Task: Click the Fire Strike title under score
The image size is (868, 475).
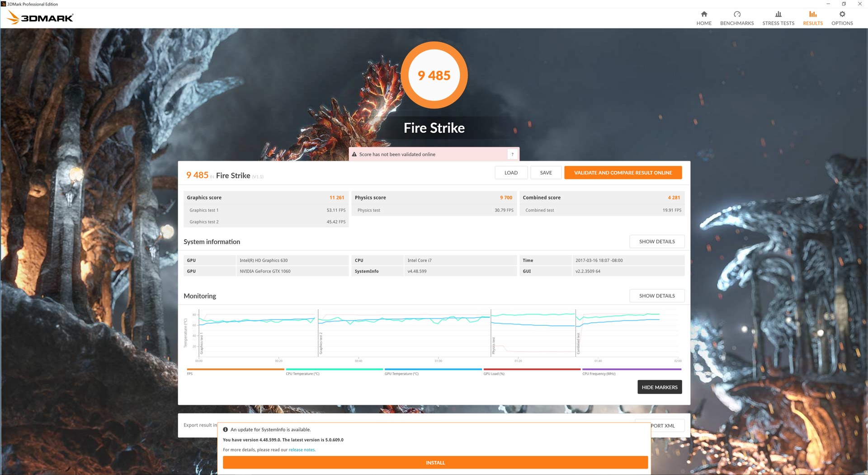Action: (434, 128)
